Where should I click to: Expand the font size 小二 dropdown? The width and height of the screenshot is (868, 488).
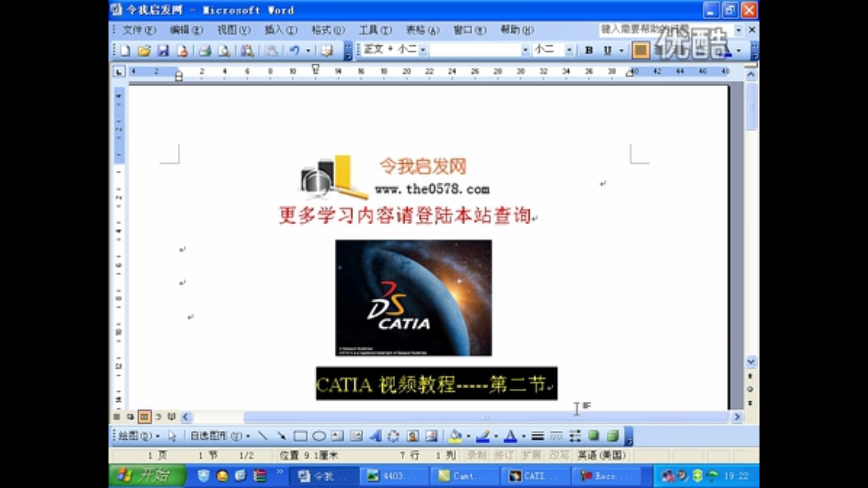[x=570, y=50]
